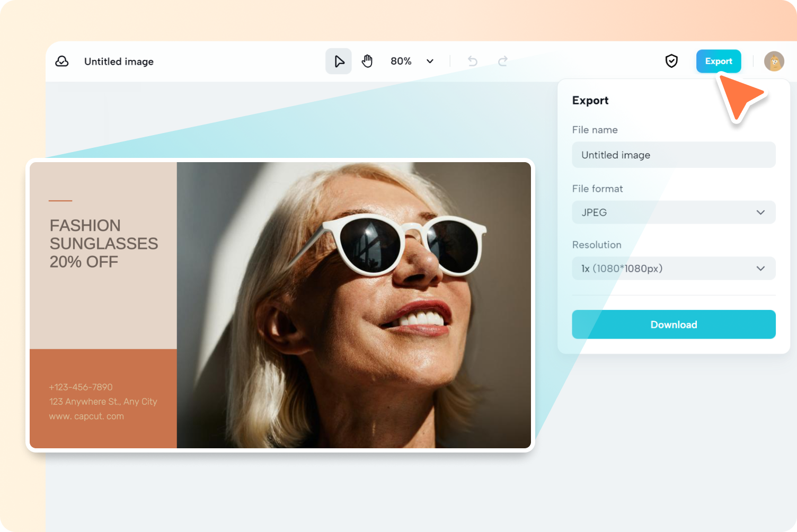The height and width of the screenshot is (532, 797).
Task: Activate the hand pan tool
Action: (x=367, y=61)
